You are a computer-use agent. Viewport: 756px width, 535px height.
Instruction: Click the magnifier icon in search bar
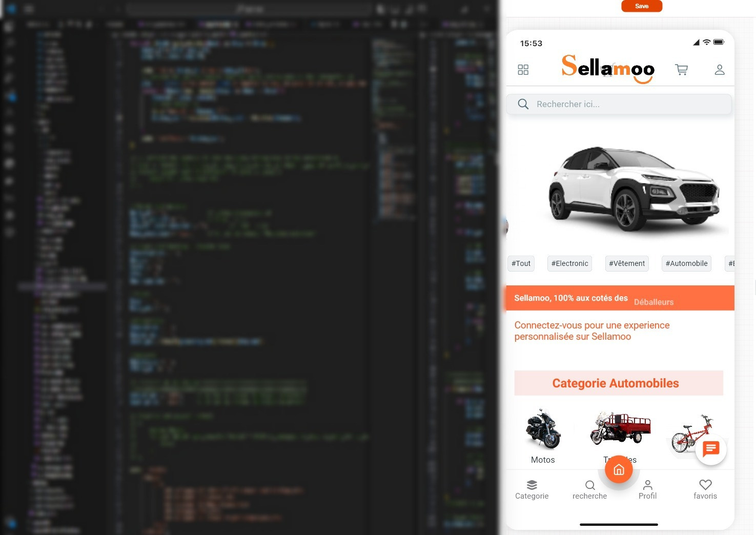coord(523,104)
